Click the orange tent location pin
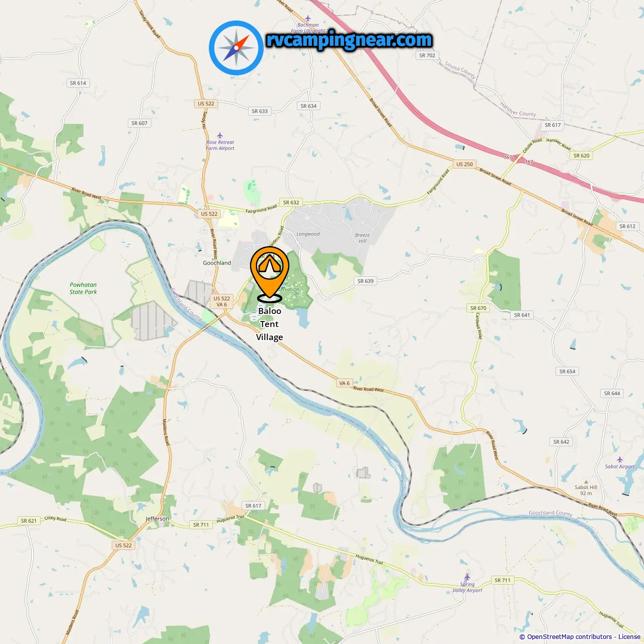 click(x=270, y=274)
